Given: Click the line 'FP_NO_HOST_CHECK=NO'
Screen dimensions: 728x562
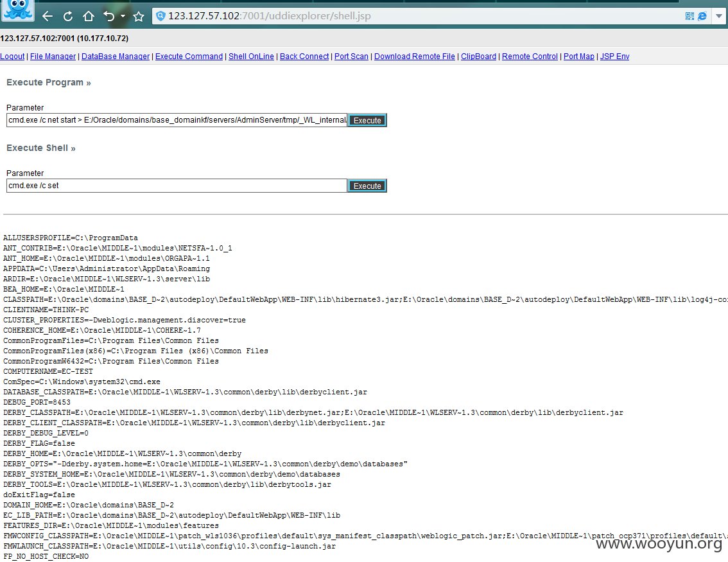Looking at the screenshot, I should (x=46, y=556).
